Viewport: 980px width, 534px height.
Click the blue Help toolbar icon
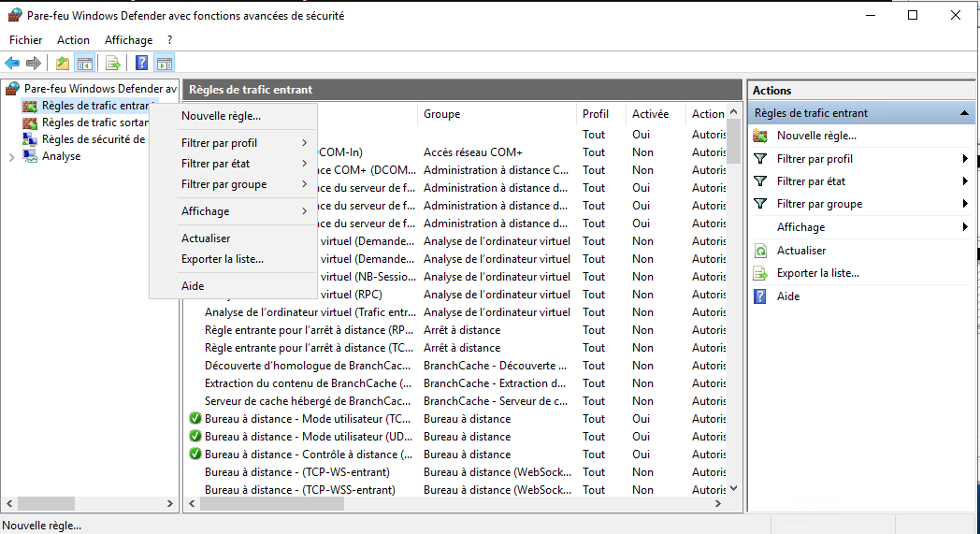[x=142, y=64]
